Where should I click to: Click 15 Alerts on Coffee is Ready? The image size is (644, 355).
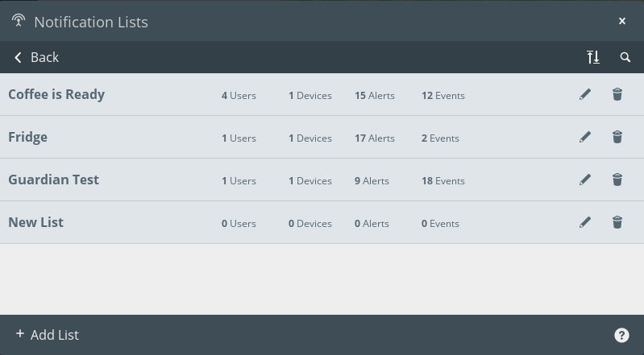point(375,95)
